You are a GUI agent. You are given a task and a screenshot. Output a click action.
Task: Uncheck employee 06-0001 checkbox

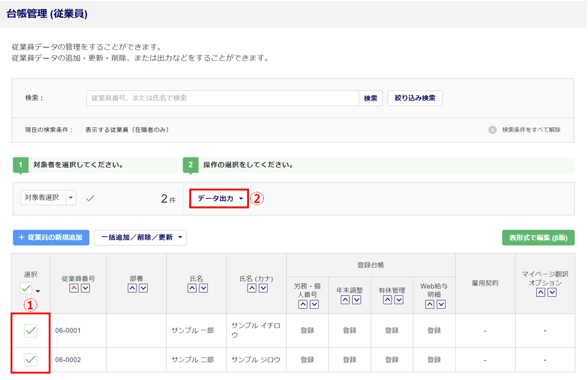[31, 330]
